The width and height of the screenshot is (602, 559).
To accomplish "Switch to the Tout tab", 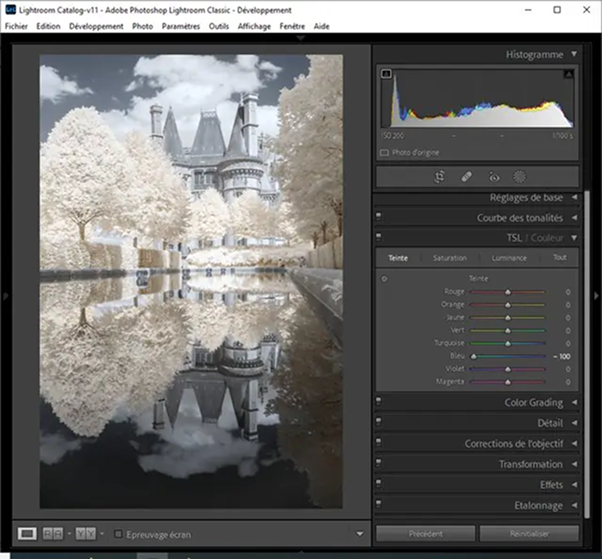I will [560, 257].
